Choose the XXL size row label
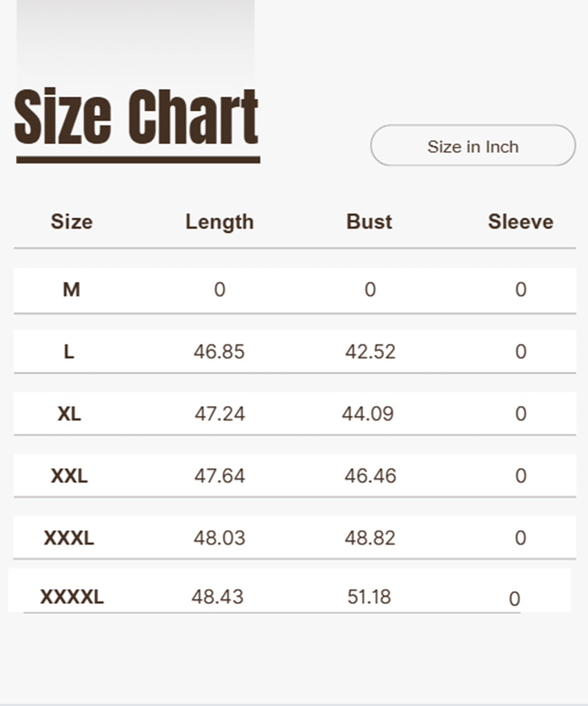The height and width of the screenshot is (706, 588). point(70,476)
